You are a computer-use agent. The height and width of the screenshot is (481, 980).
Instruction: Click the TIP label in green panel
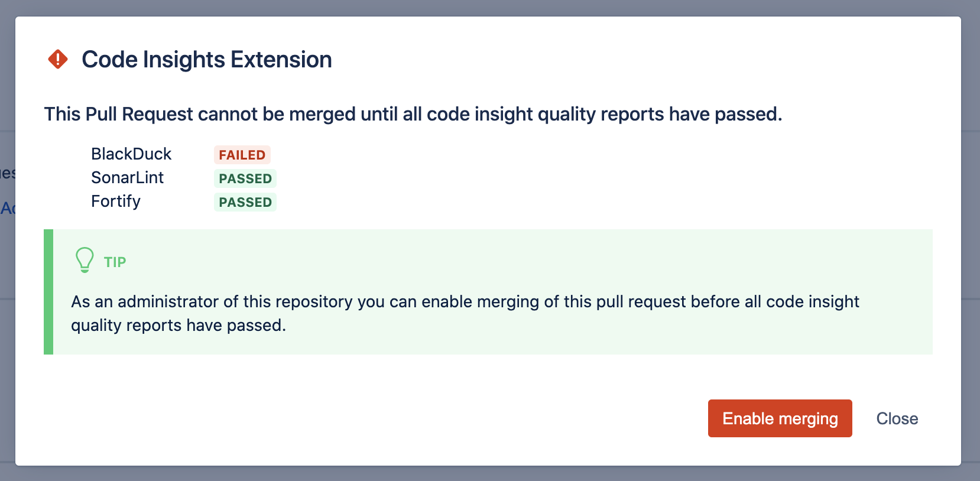[x=115, y=262]
